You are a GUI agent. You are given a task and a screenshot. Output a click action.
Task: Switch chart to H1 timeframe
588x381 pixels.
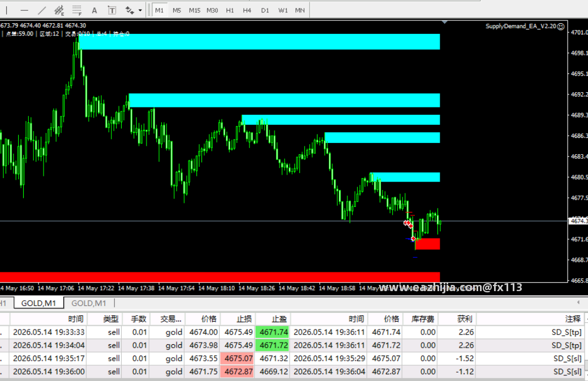point(230,11)
